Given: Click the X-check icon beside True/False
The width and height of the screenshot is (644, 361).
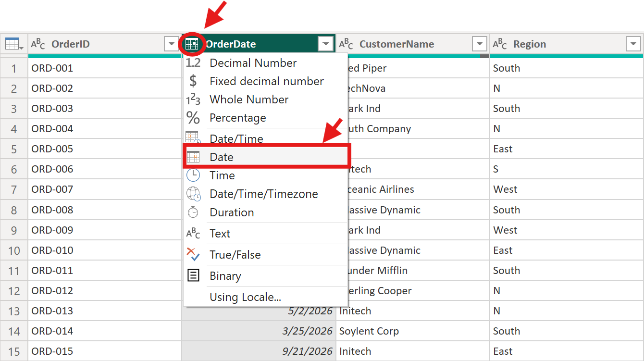Looking at the screenshot, I should [193, 254].
